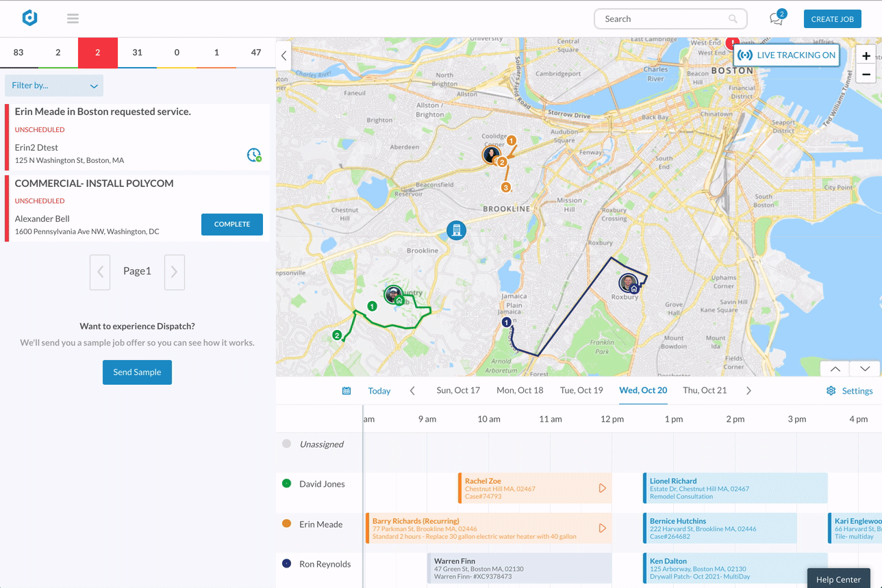Go to next page of jobs

click(x=175, y=272)
